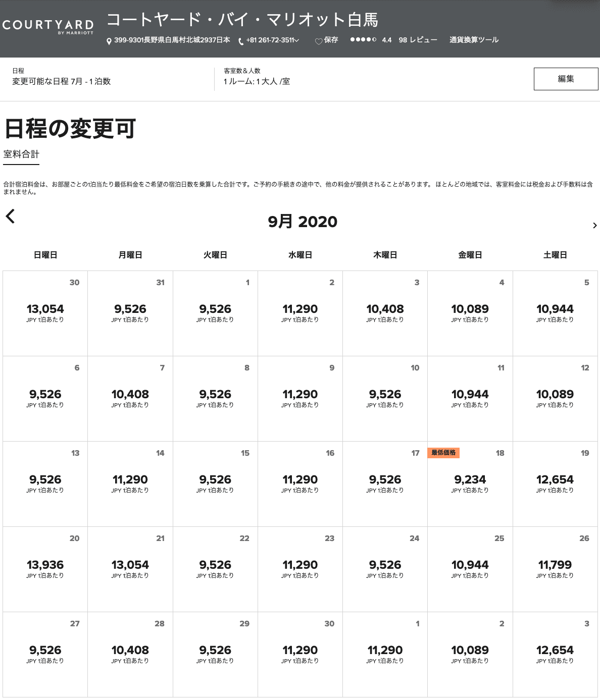Go to next month with right arrow
This screenshot has width=600, height=700.
point(594,226)
